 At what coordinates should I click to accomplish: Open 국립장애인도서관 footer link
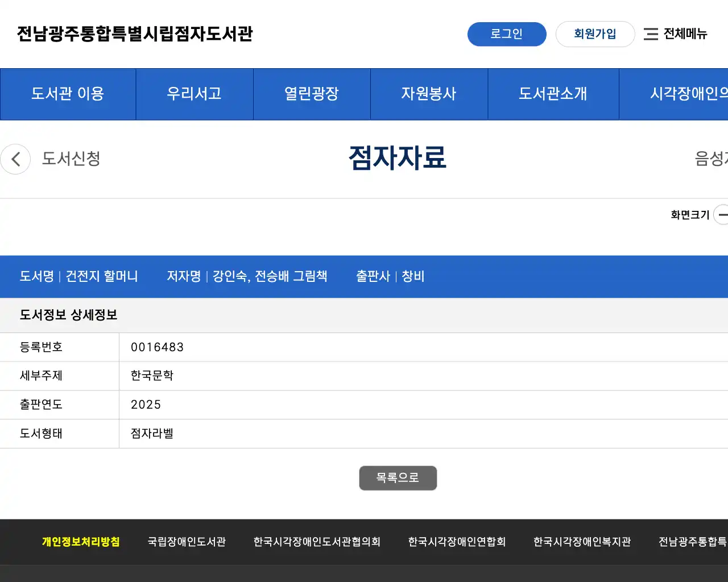[x=187, y=542]
